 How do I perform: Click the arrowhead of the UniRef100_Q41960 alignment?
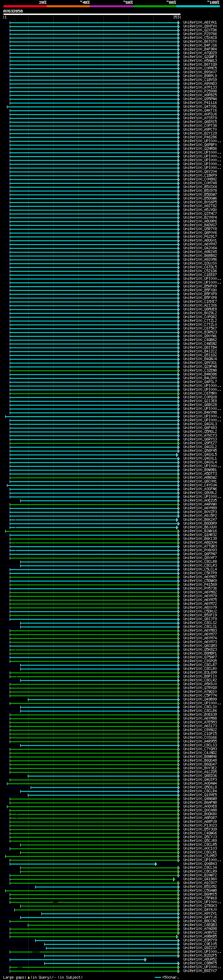[174, 879]
